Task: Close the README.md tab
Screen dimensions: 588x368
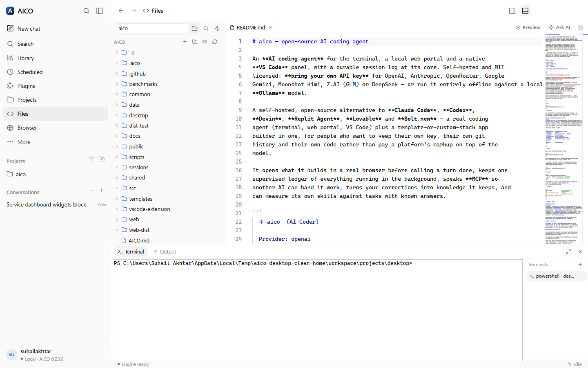Action: [x=270, y=27]
